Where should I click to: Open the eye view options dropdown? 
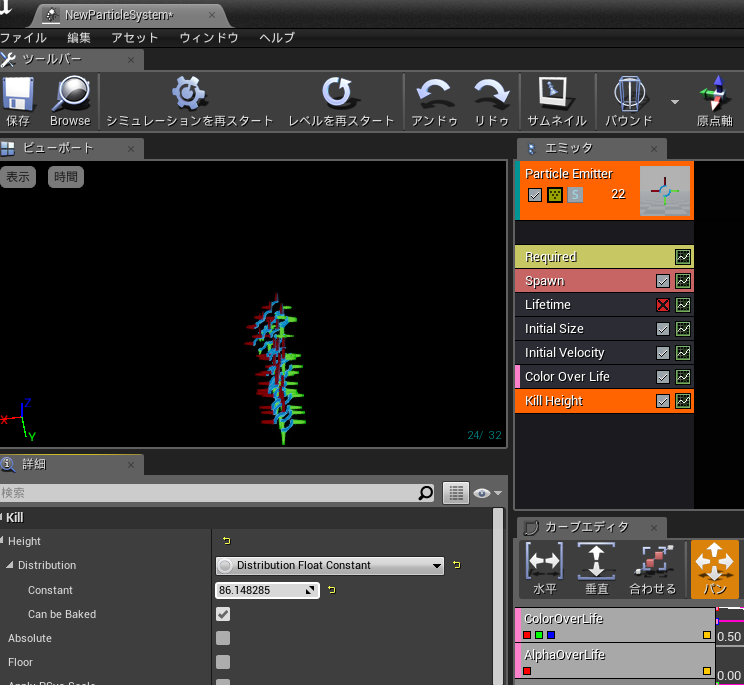coord(488,493)
